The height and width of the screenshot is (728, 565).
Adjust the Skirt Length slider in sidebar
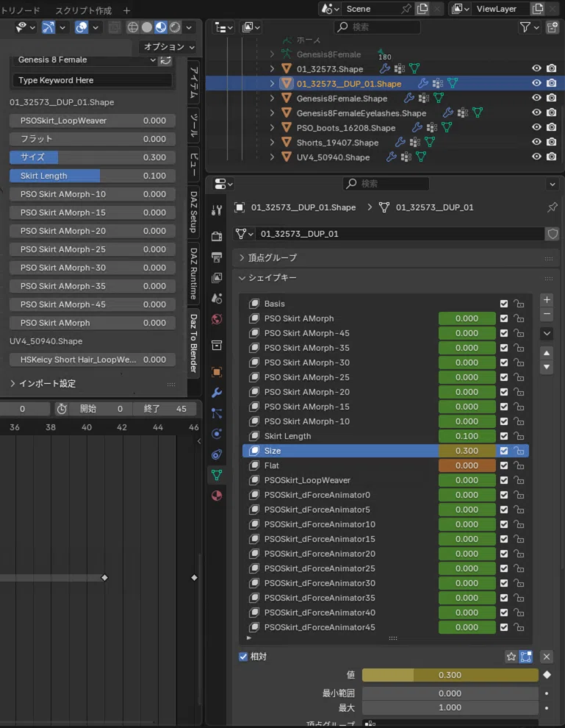coord(93,176)
